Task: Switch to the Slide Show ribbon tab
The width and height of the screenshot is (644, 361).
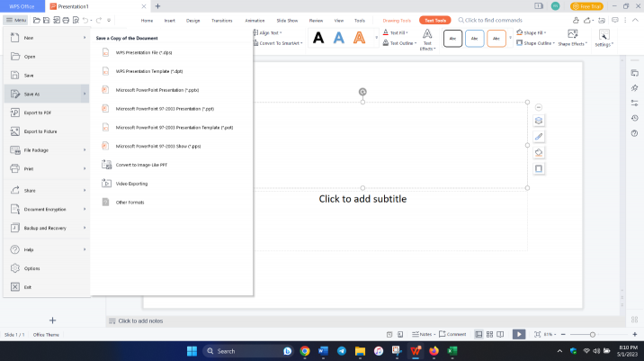Action: pyautogui.click(x=287, y=21)
